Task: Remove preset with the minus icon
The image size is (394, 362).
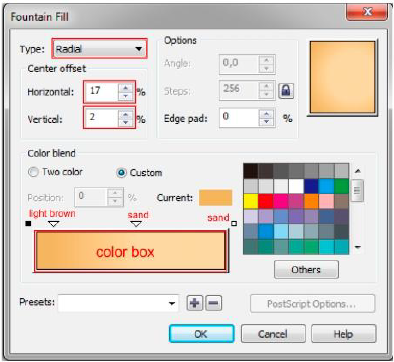Action: pyautogui.click(x=213, y=303)
